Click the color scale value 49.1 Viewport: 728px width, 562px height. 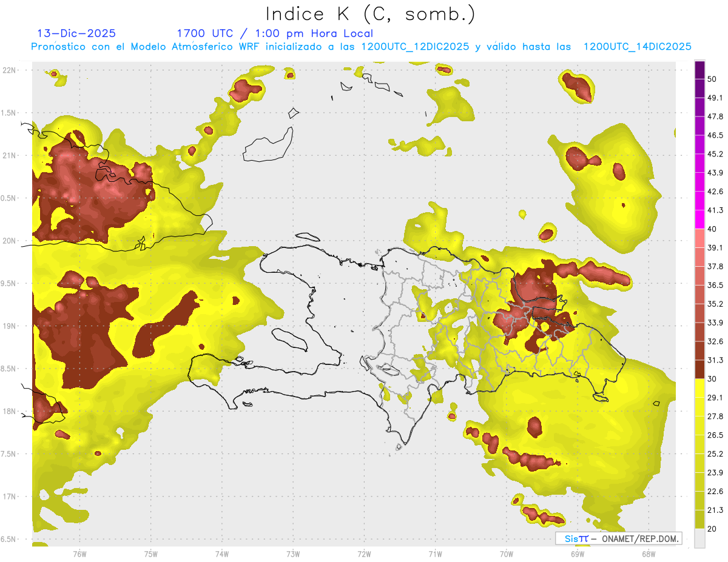(715, 98)
